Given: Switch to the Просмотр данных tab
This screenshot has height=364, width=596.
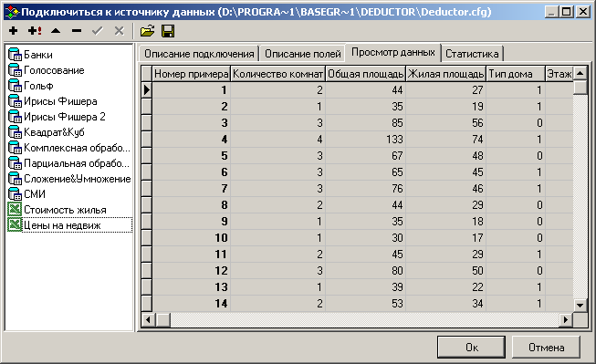Looking at the screenshot, I should 393,52.
